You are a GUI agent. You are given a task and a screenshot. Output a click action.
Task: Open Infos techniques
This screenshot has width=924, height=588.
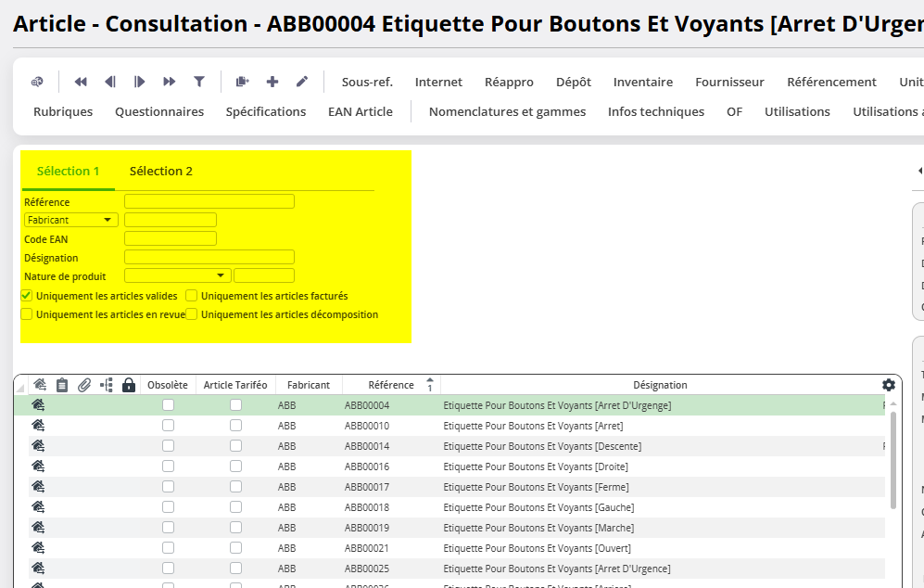point(656,111)
